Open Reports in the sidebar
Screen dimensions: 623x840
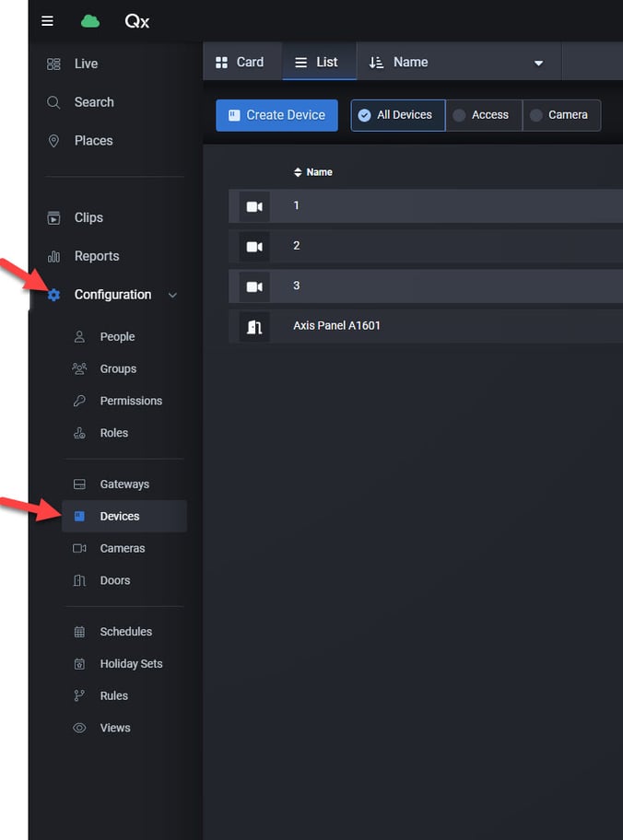click(x=97, y=257)
